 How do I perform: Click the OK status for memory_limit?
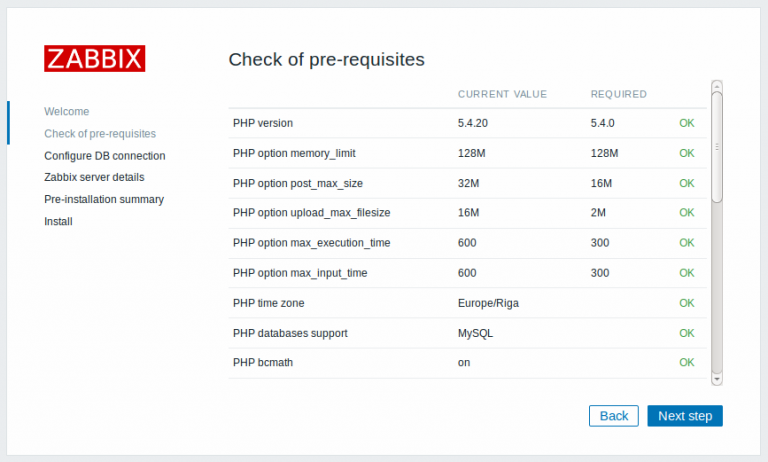point(686,153)
